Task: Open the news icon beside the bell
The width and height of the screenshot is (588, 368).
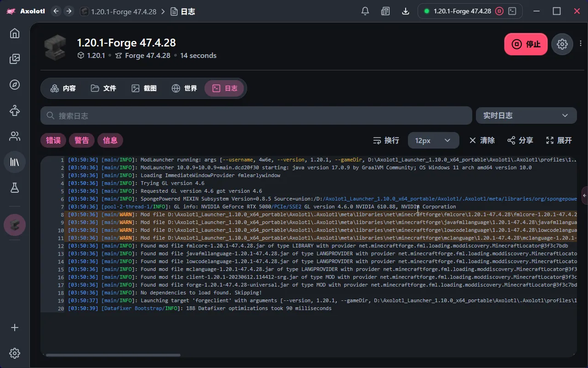Action: (x=385, y=11)
